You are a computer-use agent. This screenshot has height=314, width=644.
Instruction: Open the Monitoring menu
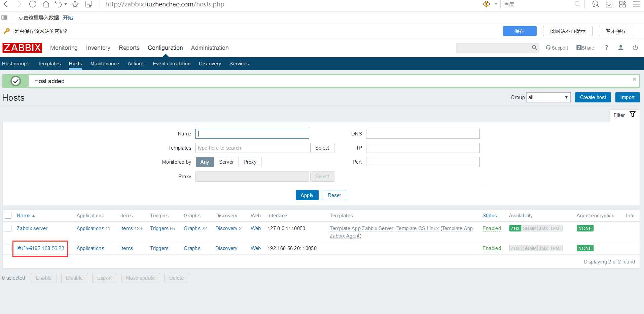tap(64, 48)
